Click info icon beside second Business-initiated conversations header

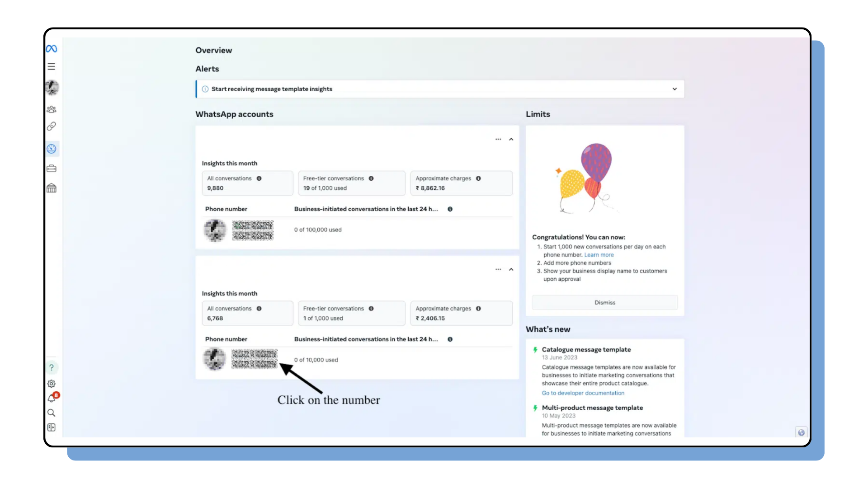coord(450,339)
